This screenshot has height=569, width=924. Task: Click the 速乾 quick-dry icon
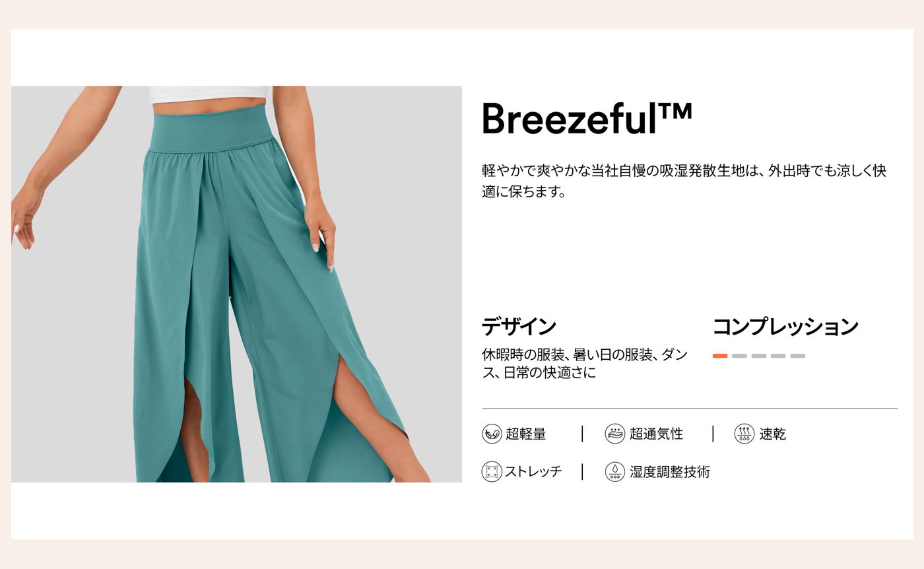(744, 434)
